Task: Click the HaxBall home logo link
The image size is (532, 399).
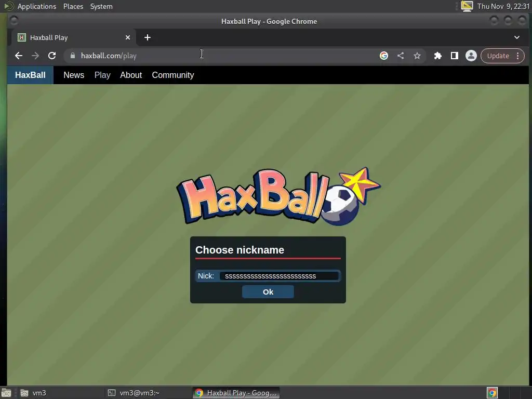Action: coord(30,75)
